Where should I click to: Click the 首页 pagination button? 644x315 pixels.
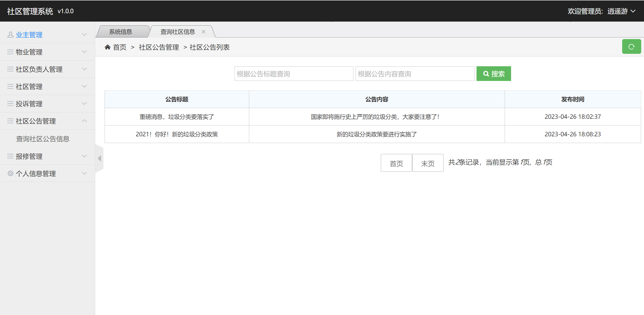pyautogui.click(x=396, y=163)
